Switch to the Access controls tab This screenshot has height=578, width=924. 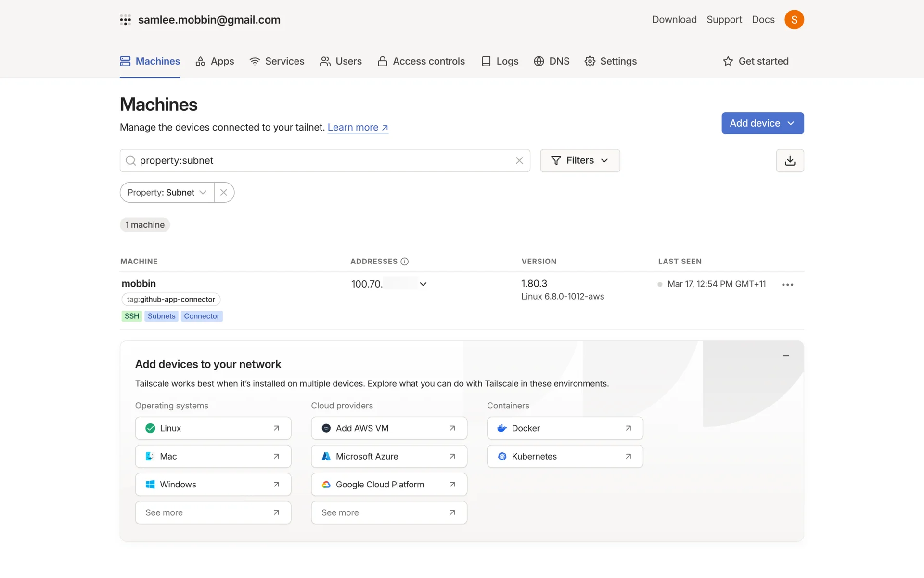tap(421, 61)
